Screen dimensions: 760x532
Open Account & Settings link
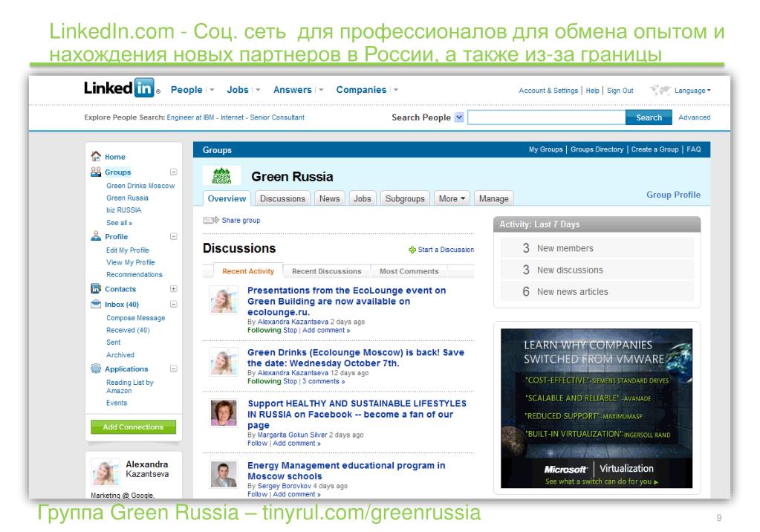pos(548,90)
